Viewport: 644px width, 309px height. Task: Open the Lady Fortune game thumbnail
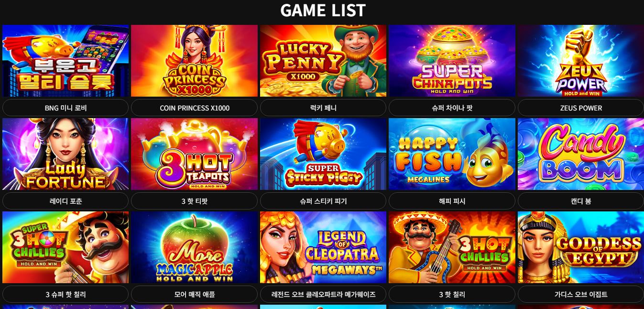65,154
